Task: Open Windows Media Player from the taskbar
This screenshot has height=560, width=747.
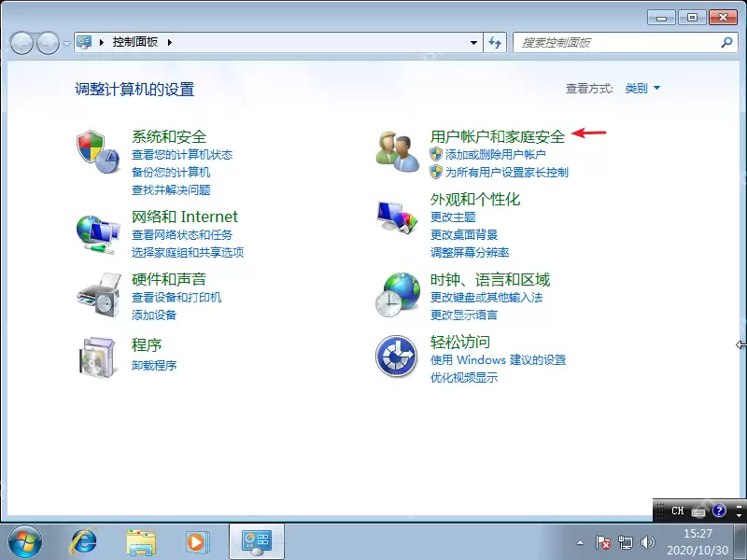Action: [x=198, y=540]
